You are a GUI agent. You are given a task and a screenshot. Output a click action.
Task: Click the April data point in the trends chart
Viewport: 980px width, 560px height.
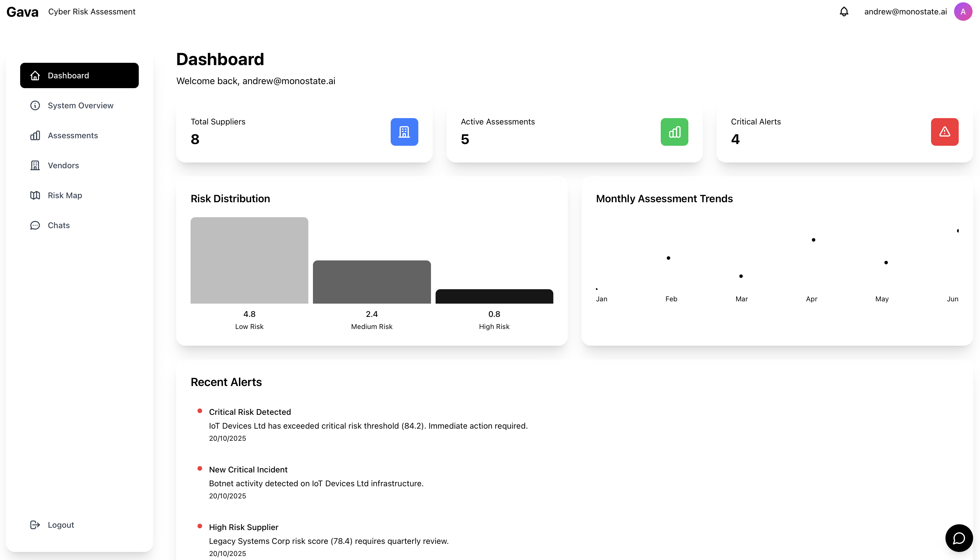pyautogui.click(x=813, y=240)
